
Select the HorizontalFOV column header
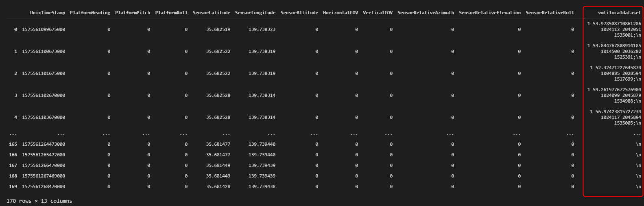(341, 13)
